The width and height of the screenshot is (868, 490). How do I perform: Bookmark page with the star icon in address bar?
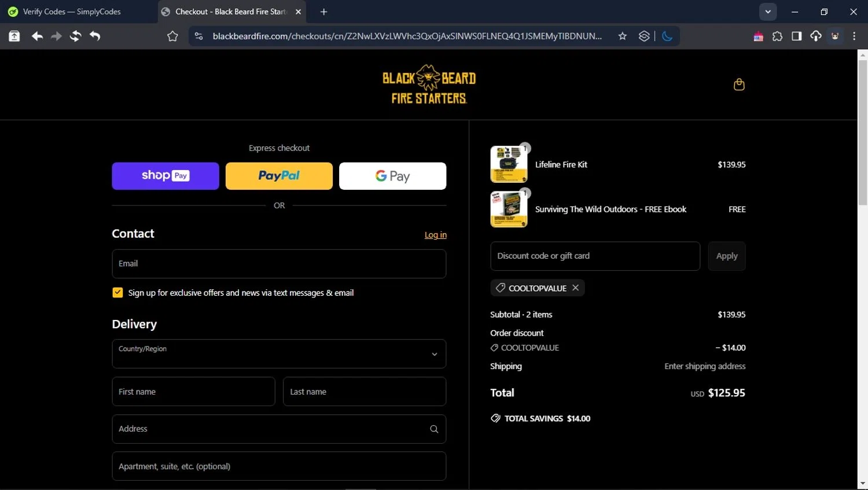point(623,36)
